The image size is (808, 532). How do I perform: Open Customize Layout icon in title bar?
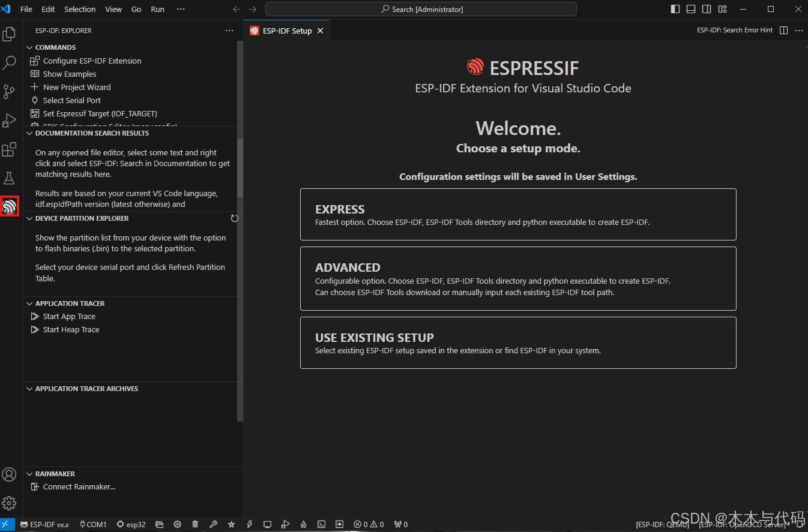[x=722, y=9]
